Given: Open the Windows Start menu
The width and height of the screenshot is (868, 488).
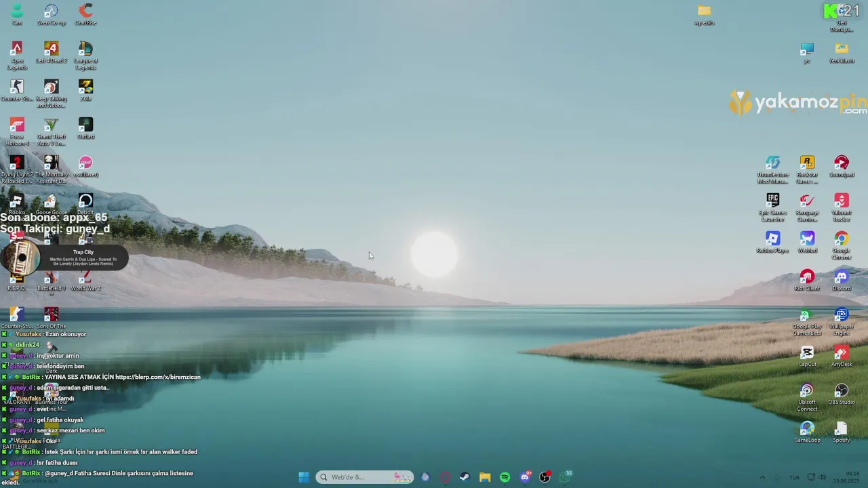Looking at the screenshot, I should pos(304,477).
